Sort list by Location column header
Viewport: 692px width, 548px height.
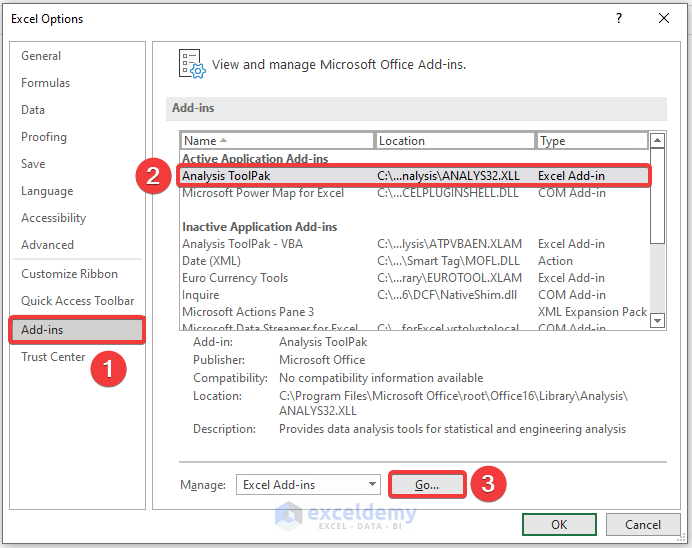coord(455,141)
